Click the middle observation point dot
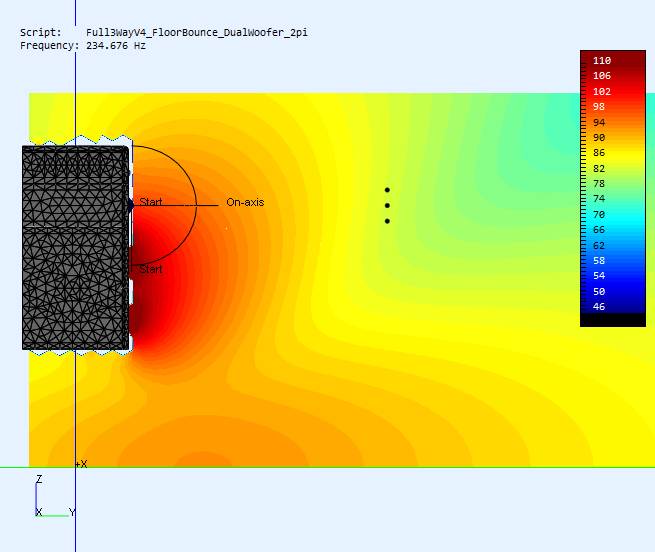 (x=387, y=206)
